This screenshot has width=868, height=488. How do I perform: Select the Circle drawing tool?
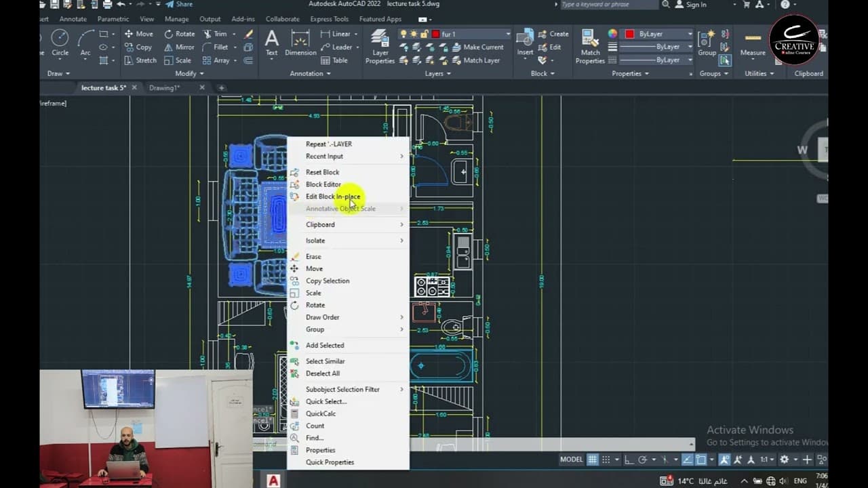click(x=60, y=43)
